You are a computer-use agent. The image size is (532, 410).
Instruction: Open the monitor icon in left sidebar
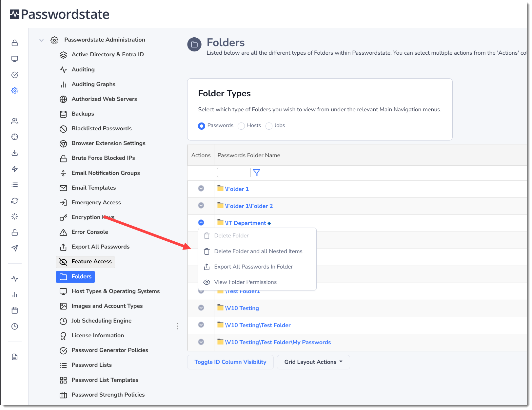pos(15,59)
